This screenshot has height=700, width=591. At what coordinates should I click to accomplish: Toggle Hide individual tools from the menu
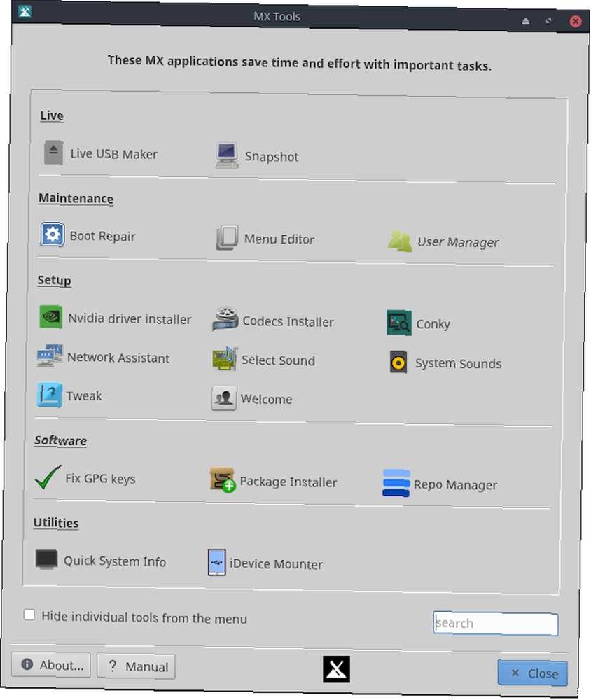click(x=29, y=615)
